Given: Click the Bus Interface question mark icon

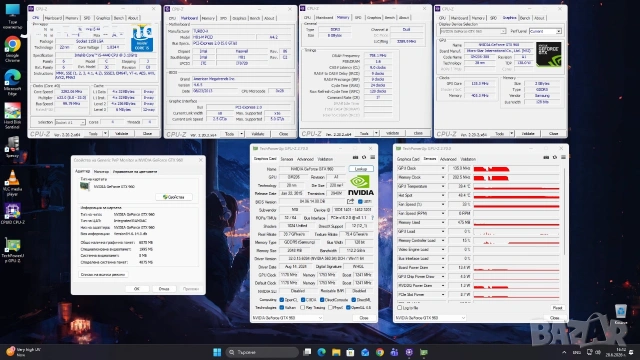Looking at the screenshot, I should (x=372, y=218).
